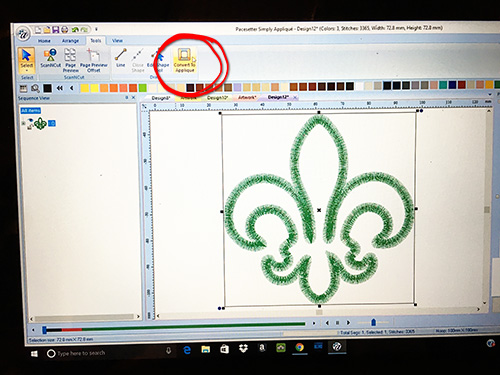Click the Close Shape tool
Screen dimensions: 500x375
[138, 60]
